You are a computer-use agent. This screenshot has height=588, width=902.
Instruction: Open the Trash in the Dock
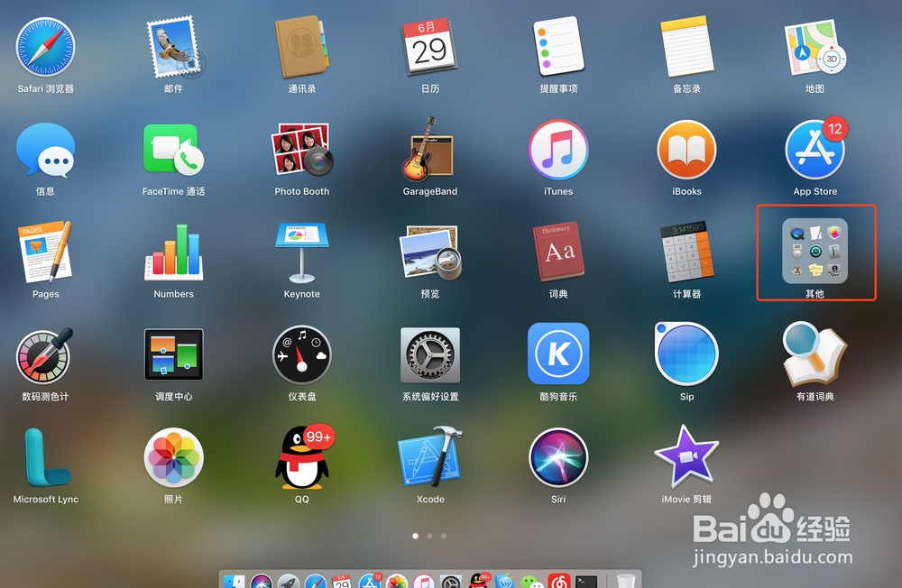tap(625, 581)
